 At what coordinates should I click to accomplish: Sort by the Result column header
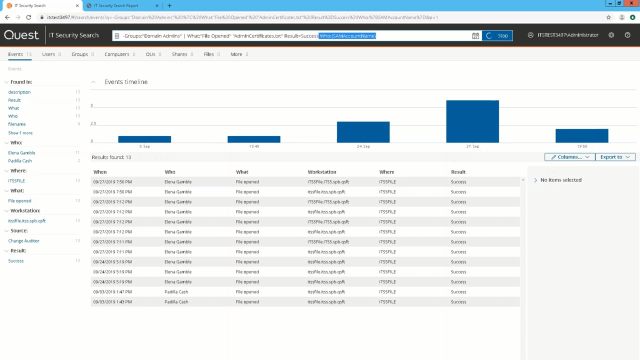coord(458,172)
